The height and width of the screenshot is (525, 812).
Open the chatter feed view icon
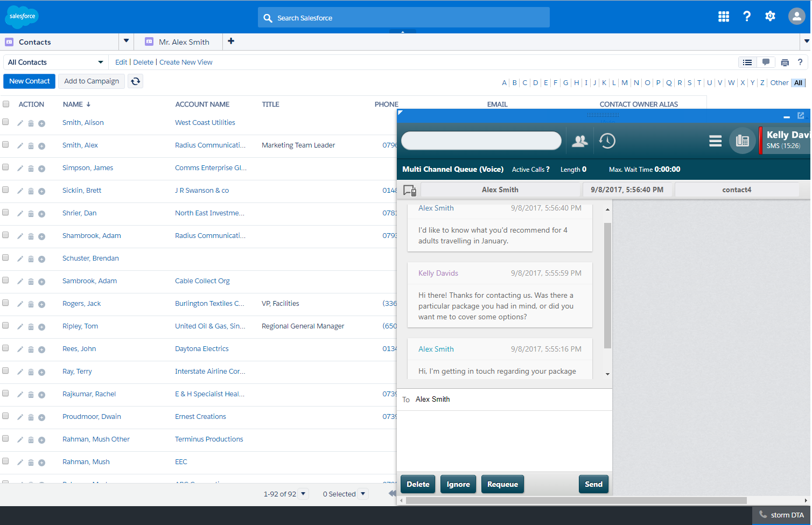pos(766,62)
